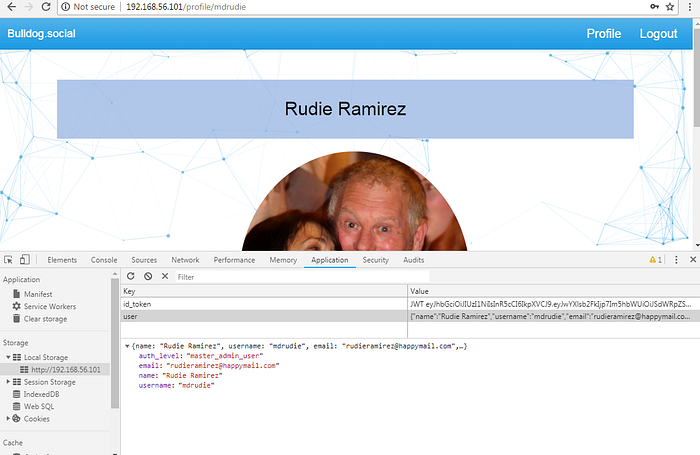The image size is (700, 455).
Task: Toggle the device toolbar icon
Action: click(x=25, y=260)
